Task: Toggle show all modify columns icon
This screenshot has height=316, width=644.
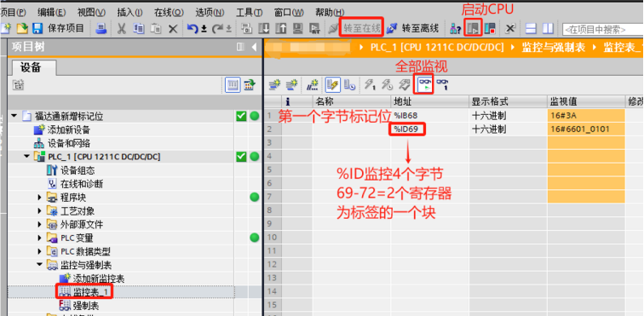Action: pos(332,85)
